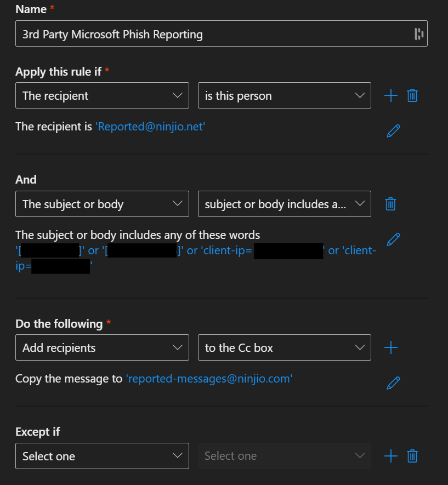Add another Apply this rule if condition

click(x=390, y=95)
